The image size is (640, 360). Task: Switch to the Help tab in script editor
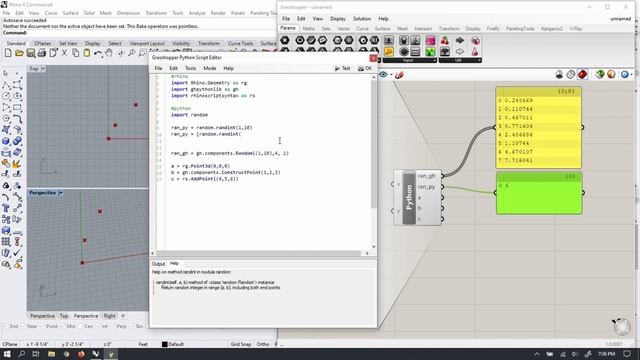pyautogui.click(x=174, y=263)
